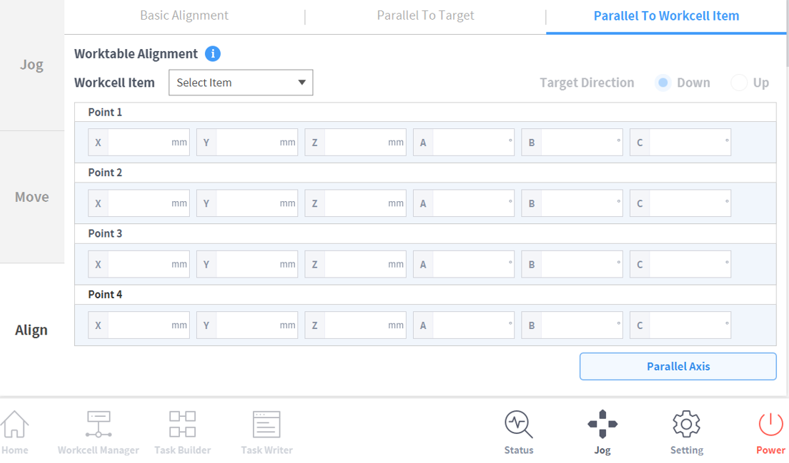789x463 pixels.
Task: Open the Status monitor icon
Action: point(519,424)
